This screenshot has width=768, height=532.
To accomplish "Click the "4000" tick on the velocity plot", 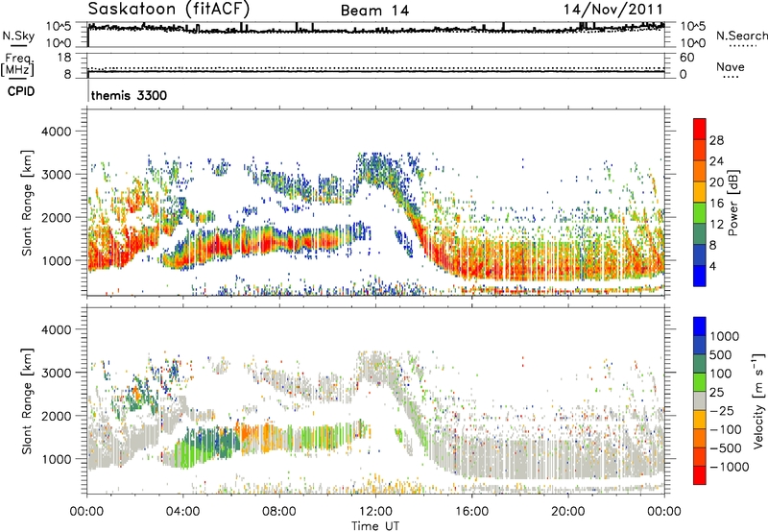I will [x=56, y=329].
